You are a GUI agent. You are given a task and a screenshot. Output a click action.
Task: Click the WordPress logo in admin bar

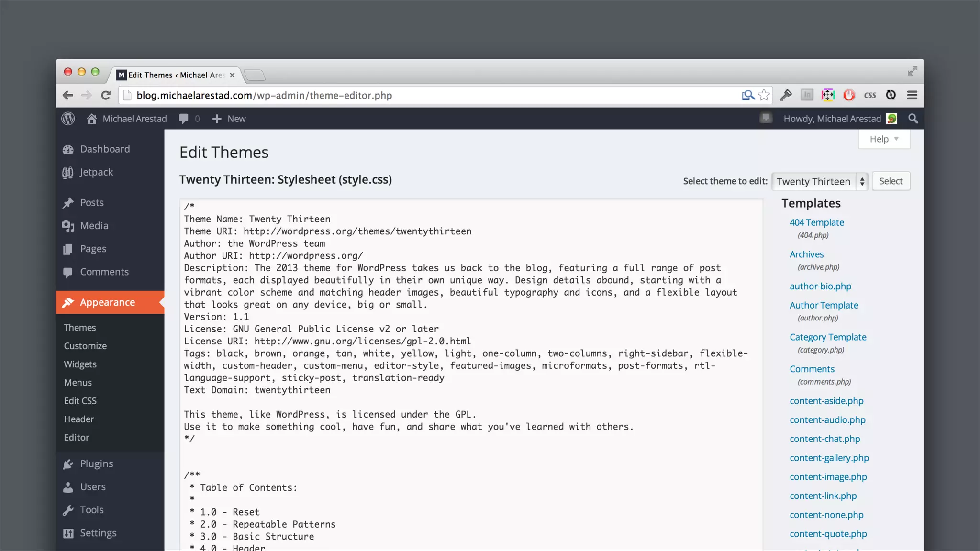(68, 119)
